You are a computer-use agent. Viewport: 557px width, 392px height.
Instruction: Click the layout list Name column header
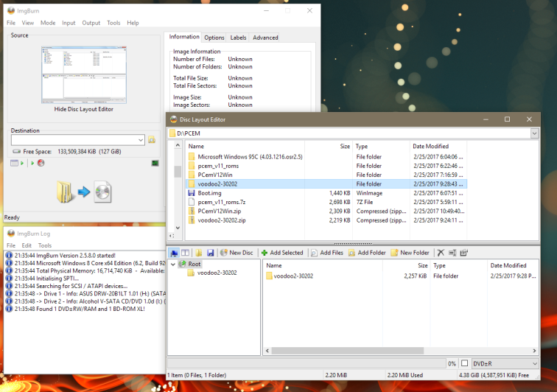pos(323,265)
